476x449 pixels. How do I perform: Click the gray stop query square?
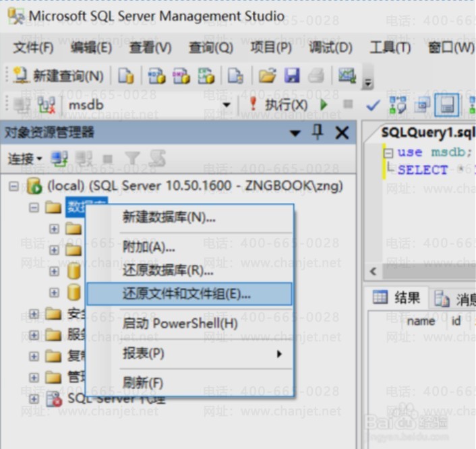click(x=348, y=104)
